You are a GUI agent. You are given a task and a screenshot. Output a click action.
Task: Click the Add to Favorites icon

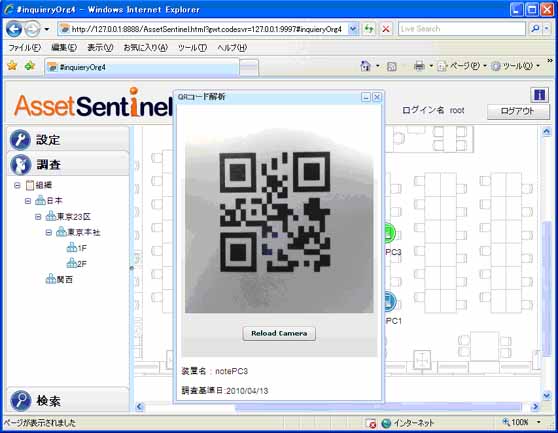pyautogui.click(x=30, y=66)
